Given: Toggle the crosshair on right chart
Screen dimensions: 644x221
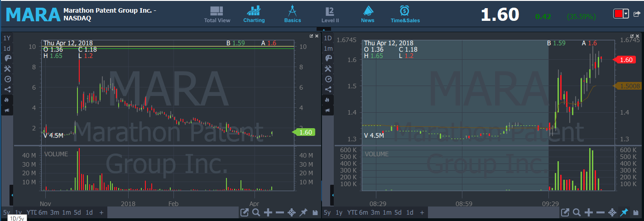Looking at the screenshot, I should (x=612, y=212).
